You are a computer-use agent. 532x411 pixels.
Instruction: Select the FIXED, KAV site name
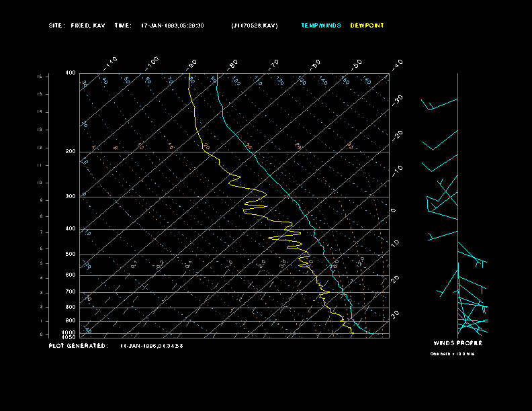[x=87, y=26]
